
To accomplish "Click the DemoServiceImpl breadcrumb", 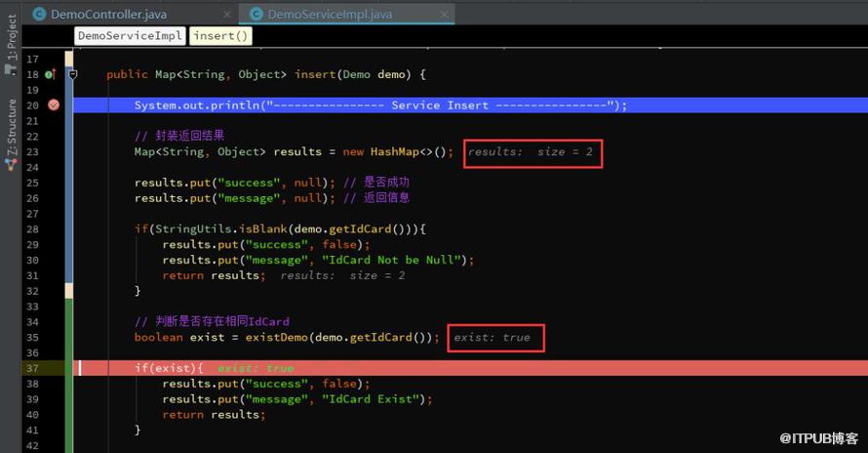I will (x=130, y=35).
